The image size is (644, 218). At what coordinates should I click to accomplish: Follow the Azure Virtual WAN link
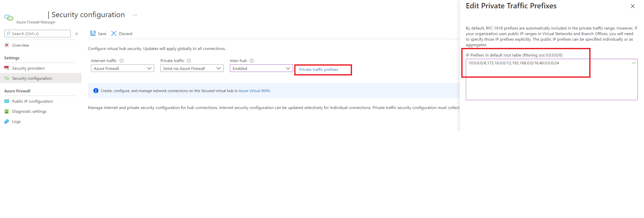254,91
